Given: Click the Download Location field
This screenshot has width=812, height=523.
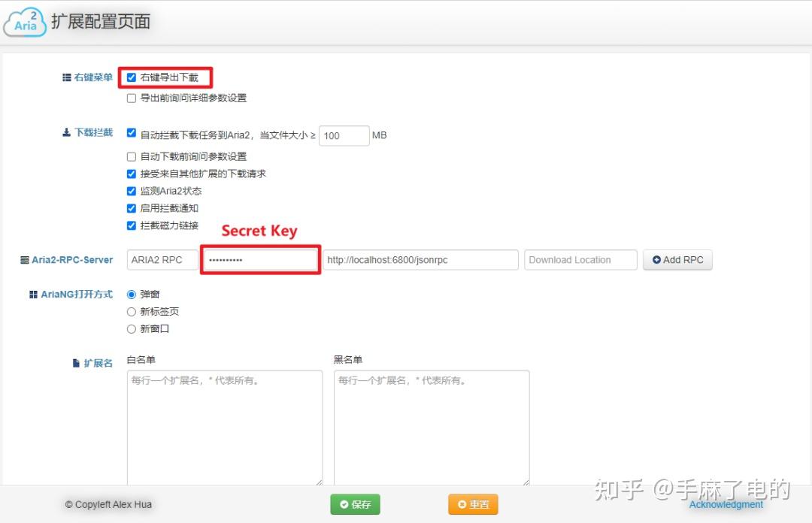Looking at the screenshot, I should point(580,260).
